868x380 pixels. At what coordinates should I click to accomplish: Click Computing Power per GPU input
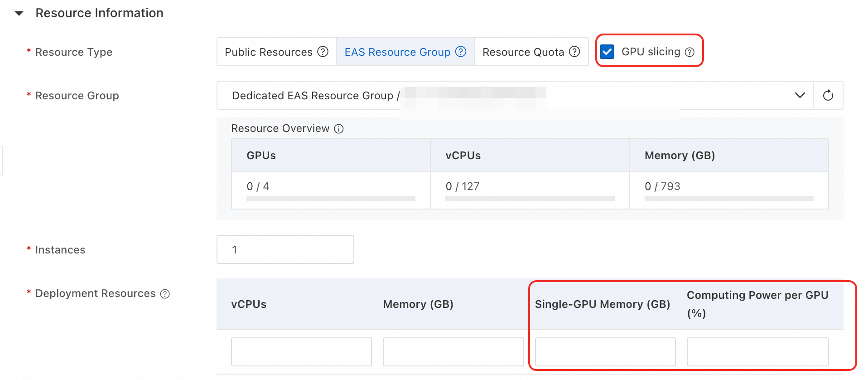[757, 351]
